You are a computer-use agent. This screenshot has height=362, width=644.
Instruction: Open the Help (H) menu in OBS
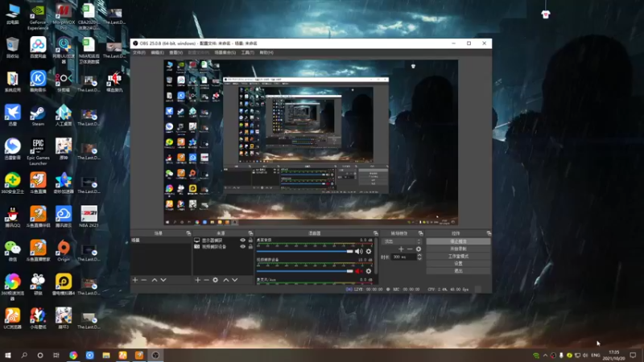pos(266,52)
